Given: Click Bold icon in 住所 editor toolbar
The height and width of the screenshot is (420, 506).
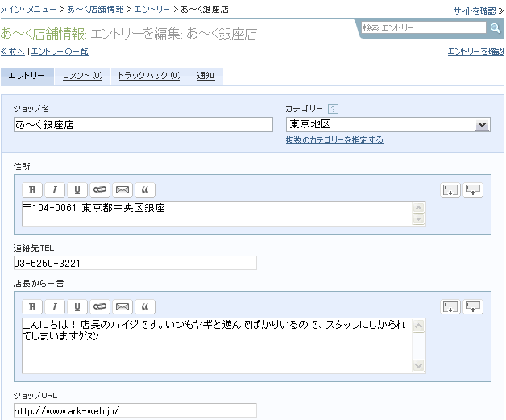Looking at the screenshot, I should pos(32,190).
